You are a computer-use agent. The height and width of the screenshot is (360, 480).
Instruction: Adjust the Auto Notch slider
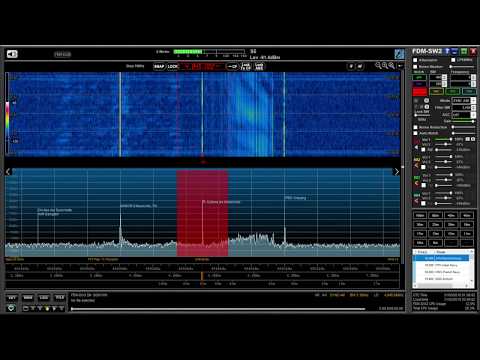click(x=463, y=133)
